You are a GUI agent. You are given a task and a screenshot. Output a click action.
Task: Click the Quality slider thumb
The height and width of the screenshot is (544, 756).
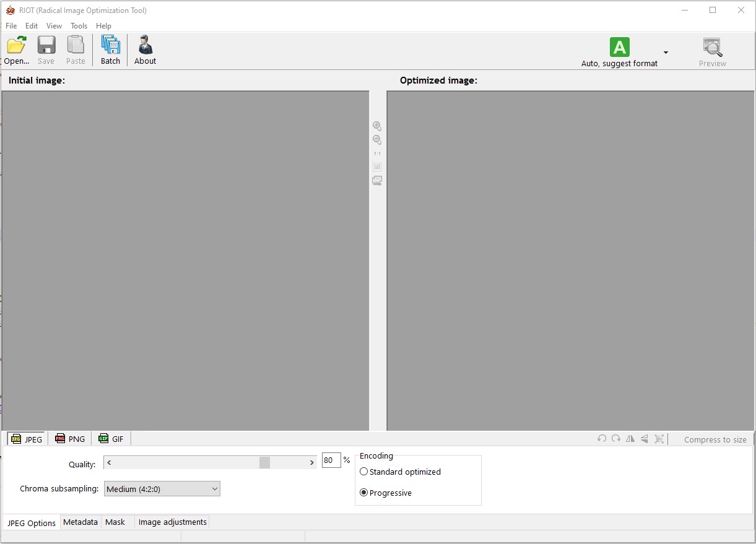(264, 462)
